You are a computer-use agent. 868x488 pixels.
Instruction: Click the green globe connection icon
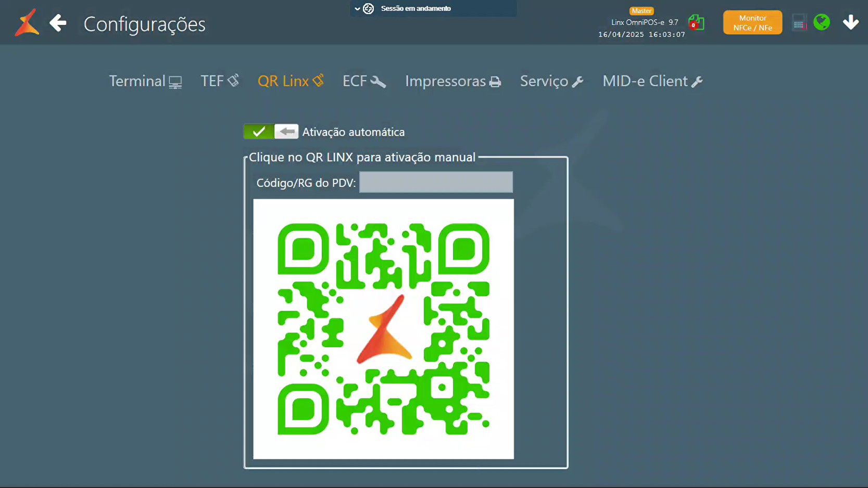(822, 22)
